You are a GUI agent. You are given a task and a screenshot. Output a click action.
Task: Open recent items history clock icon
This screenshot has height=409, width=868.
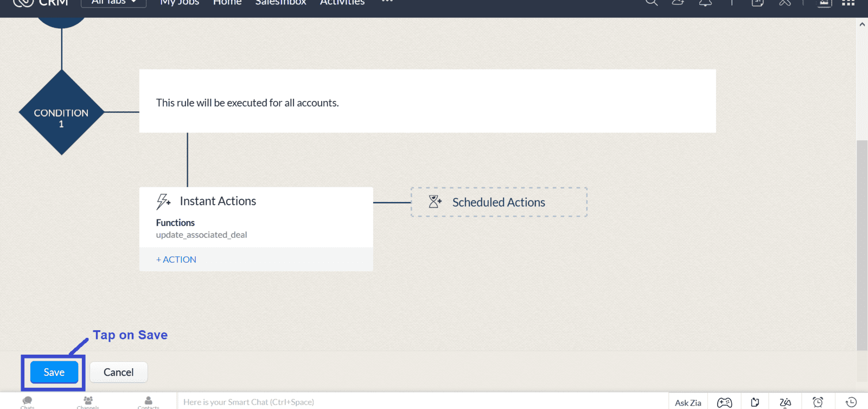click(x=851, y=402)
